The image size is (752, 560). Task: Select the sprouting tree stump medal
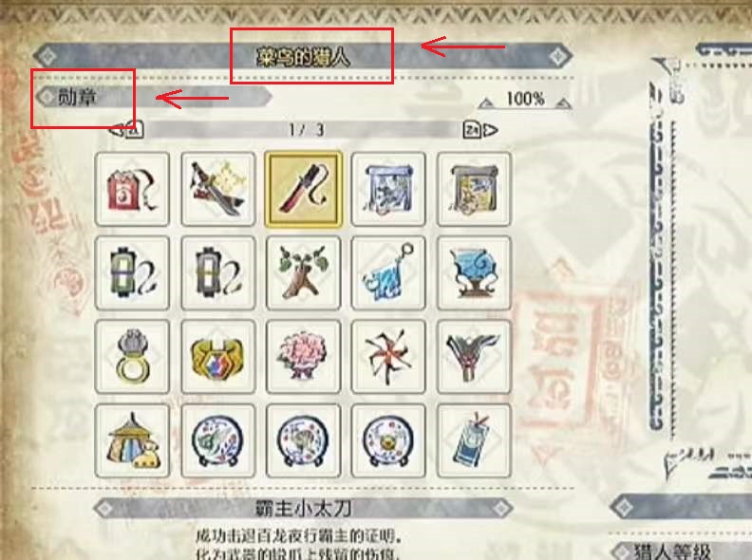pos(303,272)
